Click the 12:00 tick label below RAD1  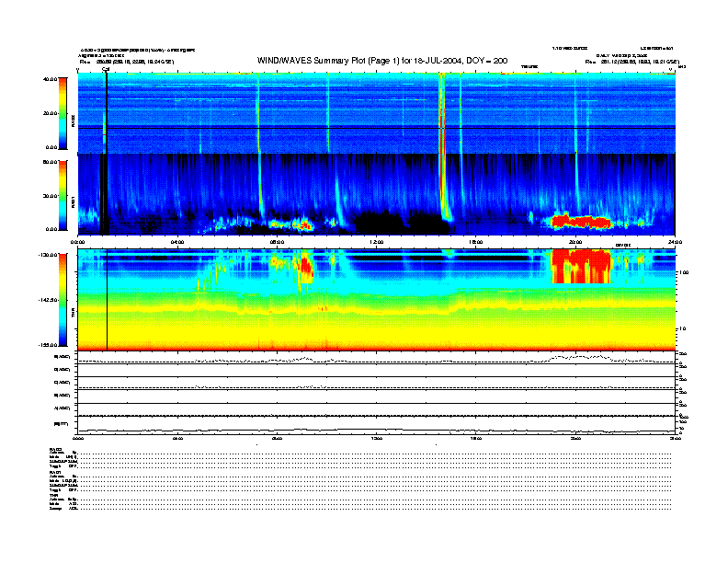point(376,241)
